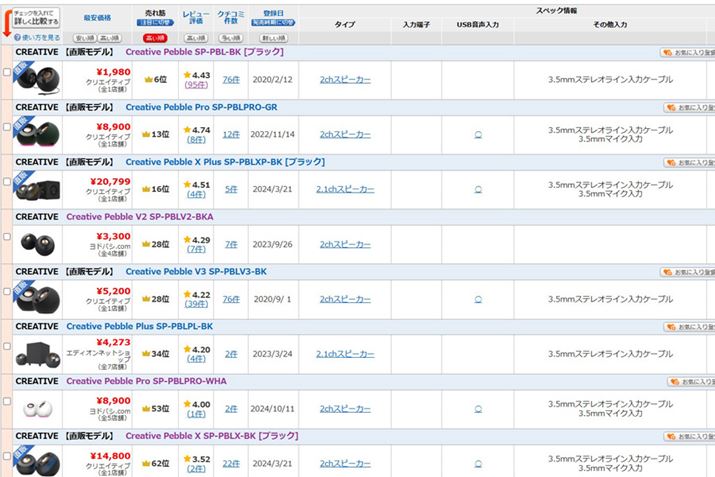Open Creative Pebble V2 SP-PBLV2-BKA product page
Image resolution: width=715 pixels, height=477 pixels.
[x=139, y=216]
